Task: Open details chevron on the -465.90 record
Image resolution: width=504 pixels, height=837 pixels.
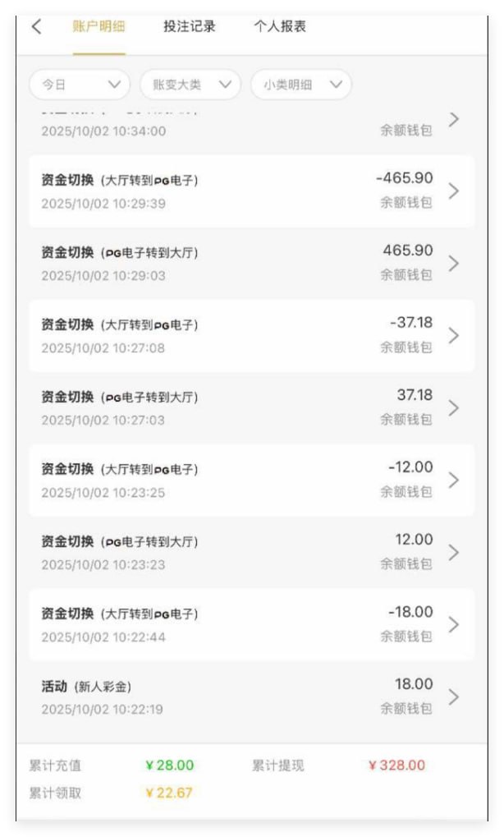Action: click(x=455, y=191)
